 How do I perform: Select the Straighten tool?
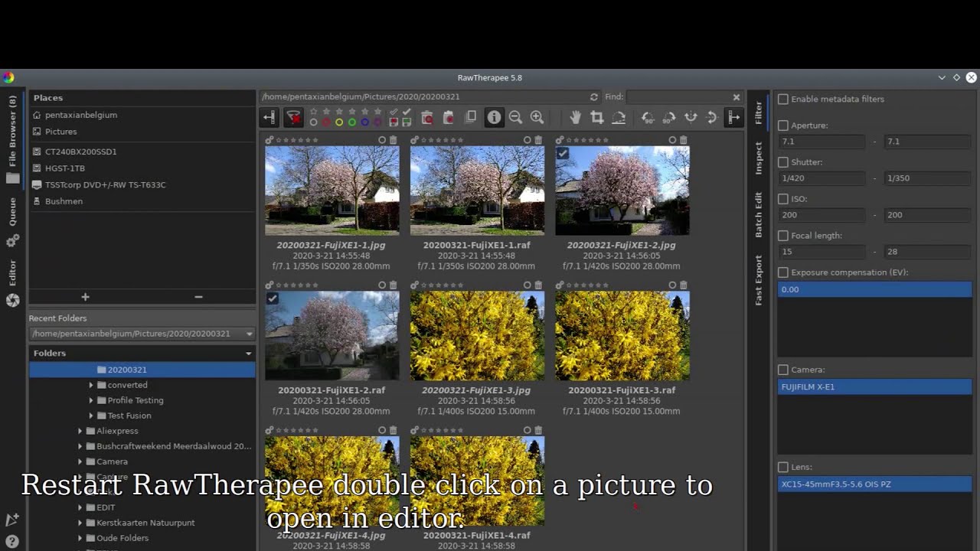pyautogui.click(x=618, y=117)
